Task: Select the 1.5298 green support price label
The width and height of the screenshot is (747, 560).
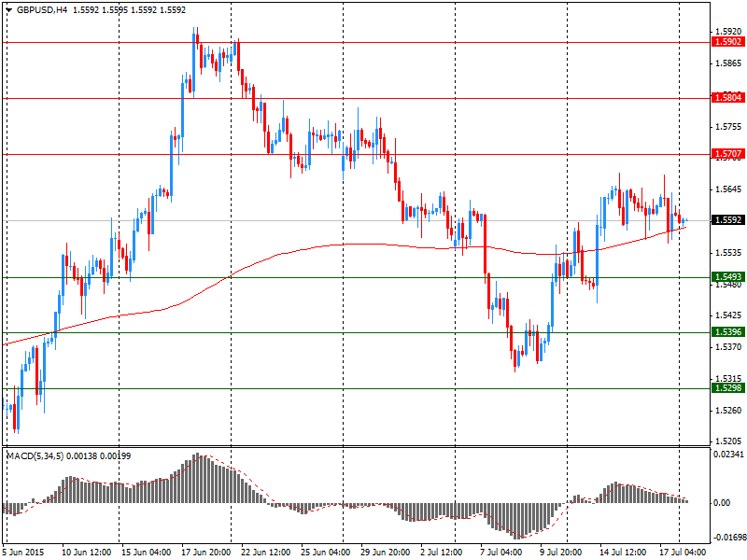Action: coord(728,388)
